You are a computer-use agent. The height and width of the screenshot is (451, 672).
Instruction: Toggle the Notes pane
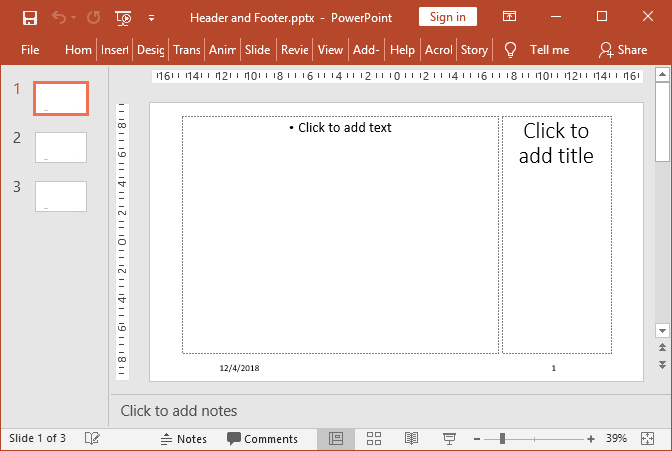(x=183, y=438)
